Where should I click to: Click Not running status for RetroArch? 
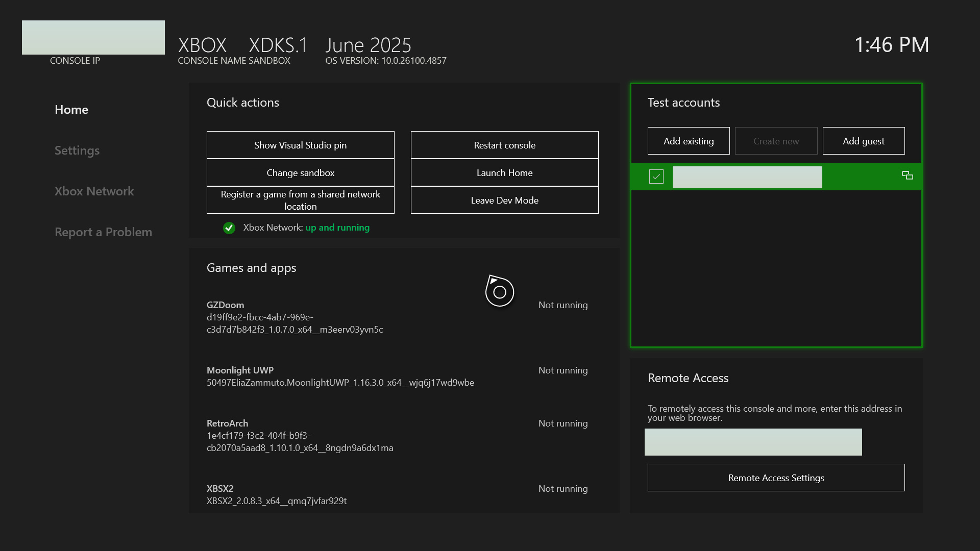coord(563,423)
